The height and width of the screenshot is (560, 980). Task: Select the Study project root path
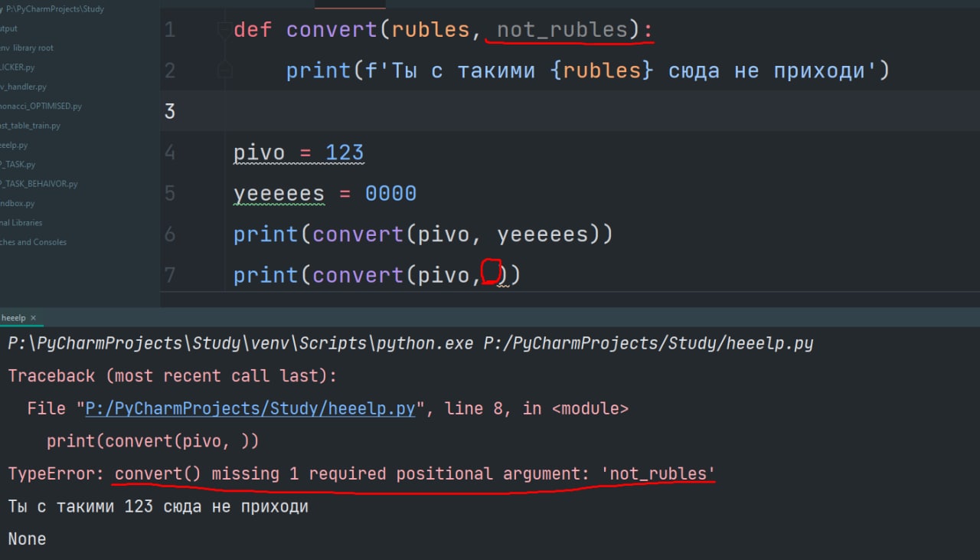(55, 9)
